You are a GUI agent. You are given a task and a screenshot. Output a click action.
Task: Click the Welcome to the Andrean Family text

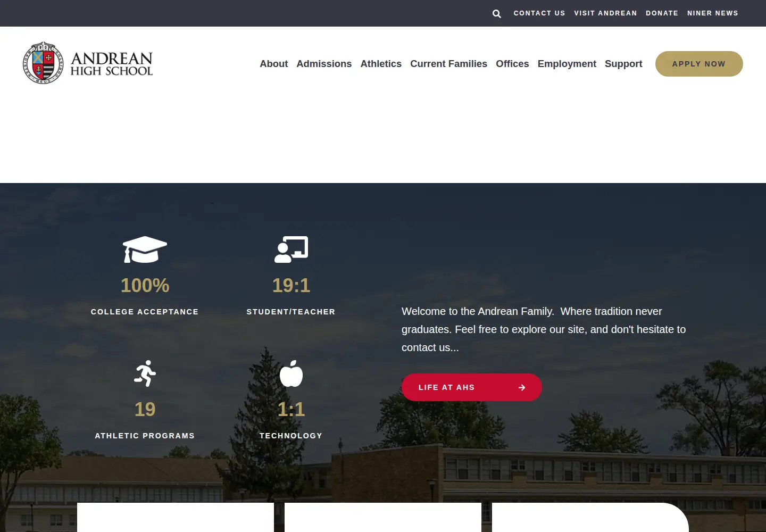(x=544, y=329)
